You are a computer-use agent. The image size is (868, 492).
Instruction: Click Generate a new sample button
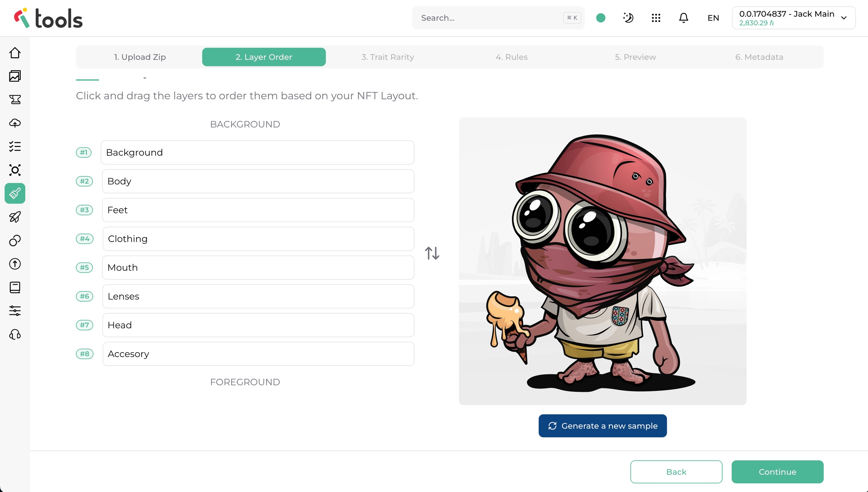pos(602,426)
